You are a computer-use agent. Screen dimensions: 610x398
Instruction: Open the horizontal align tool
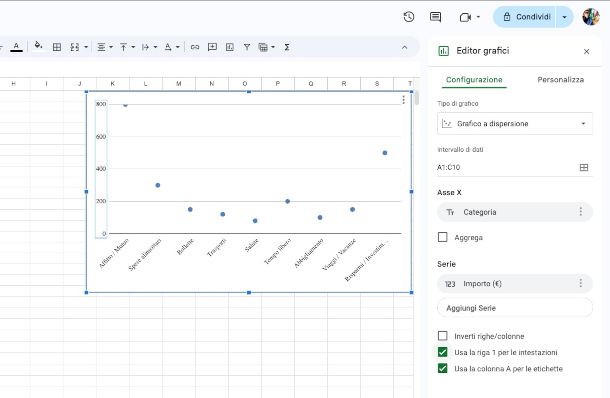click(101, 47)
